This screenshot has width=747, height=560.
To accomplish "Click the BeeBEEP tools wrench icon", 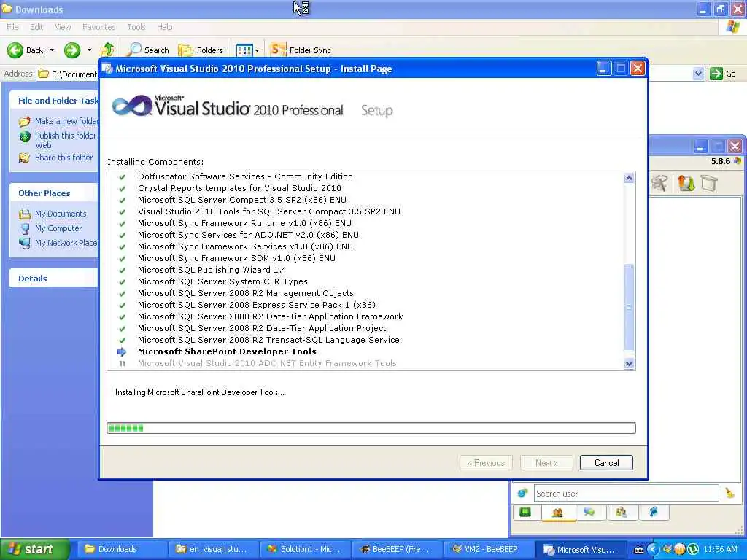I will (659, 183).
